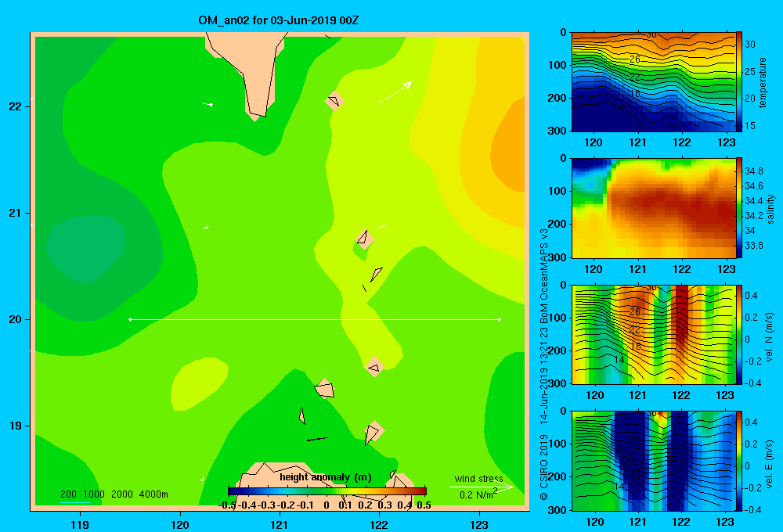783x532 pixels.
Task: Click the vel. E color bar
Action: (739, 461)
